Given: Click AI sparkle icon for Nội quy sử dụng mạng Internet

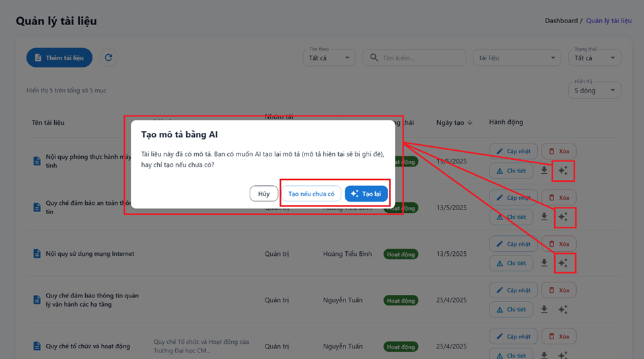Looking at the screenshot, I should point(563,263).
